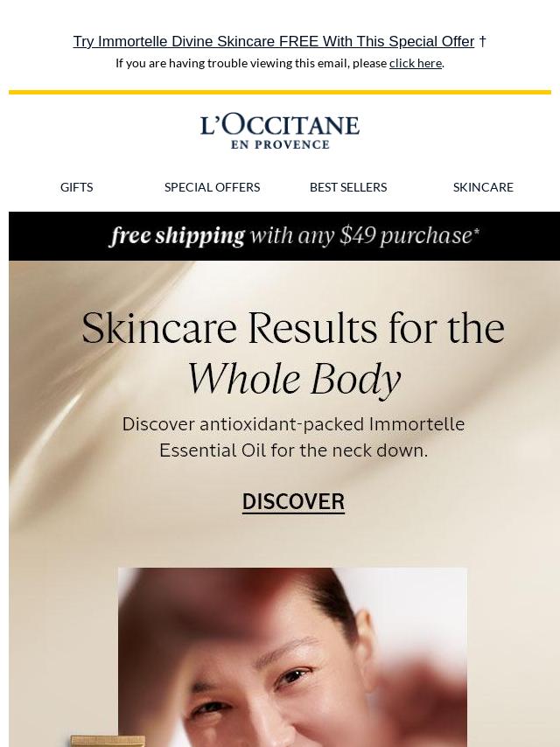Click the gold product cap image
The width and height of the screenshot is (560, 747).
tap(108, 741)
